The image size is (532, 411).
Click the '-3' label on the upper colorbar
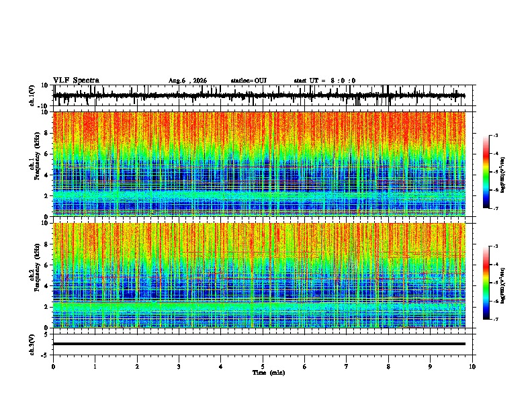496,135
